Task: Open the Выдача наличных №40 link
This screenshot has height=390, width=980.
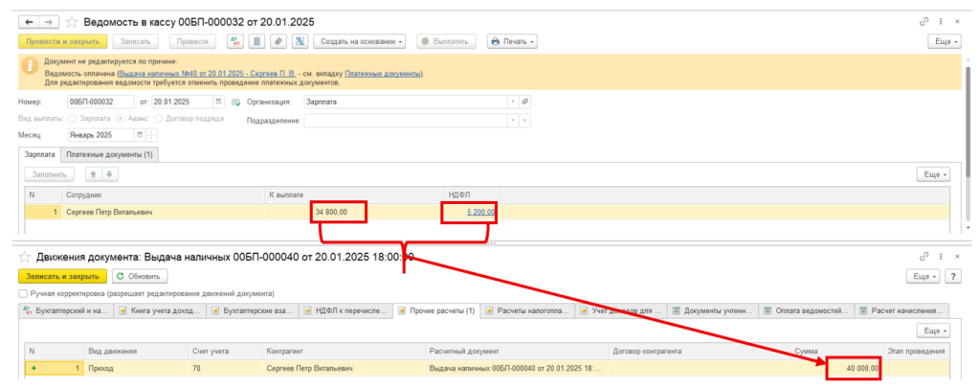Action: coord(208,73)
